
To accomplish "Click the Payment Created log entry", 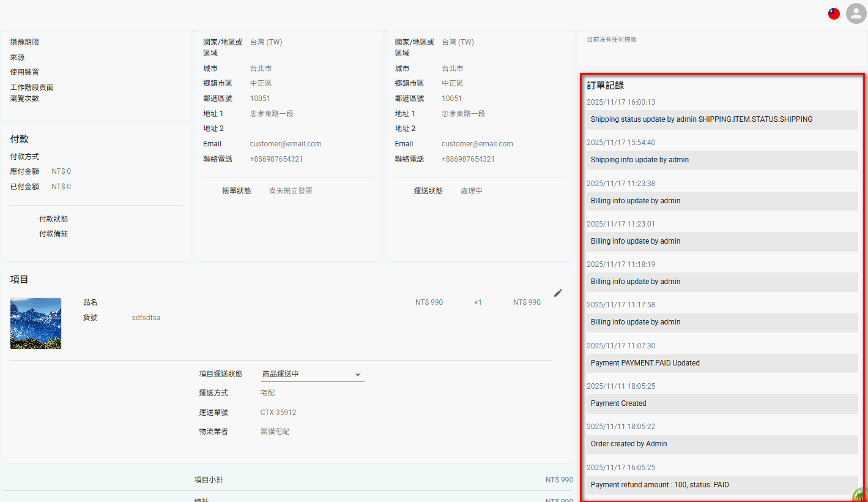I will (x=722, y=403).
